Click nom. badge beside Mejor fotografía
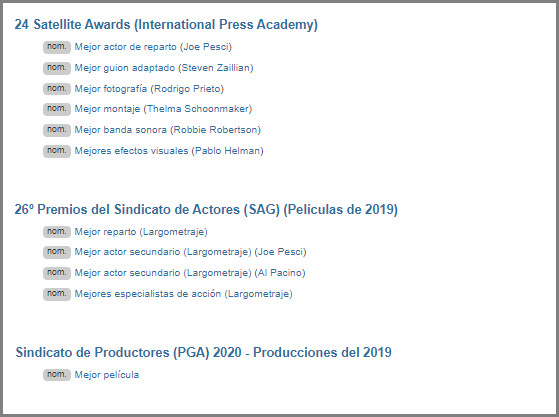This screenshot has width=559, height=417. (x=57, y=89)
